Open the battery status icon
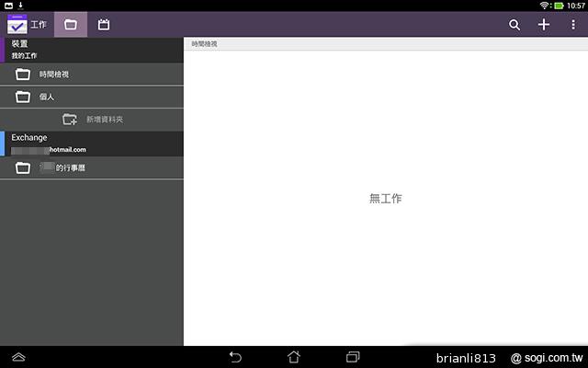 coord(559,6)
